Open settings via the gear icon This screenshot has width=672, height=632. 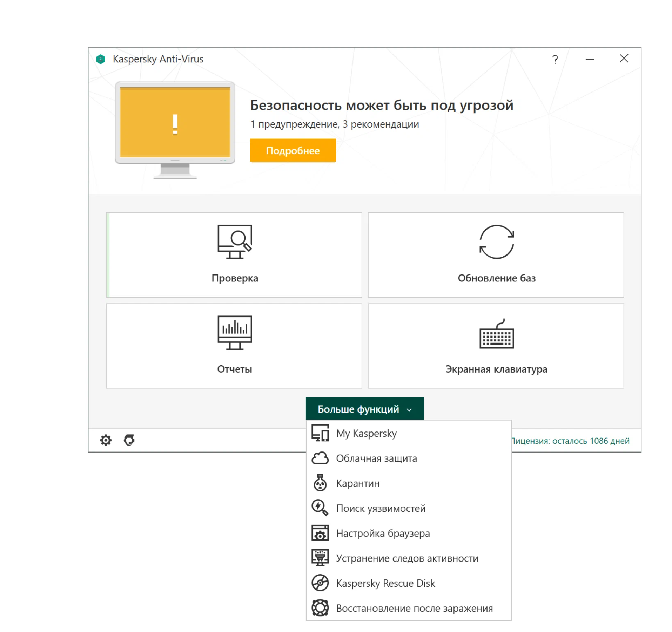point(106,440)
